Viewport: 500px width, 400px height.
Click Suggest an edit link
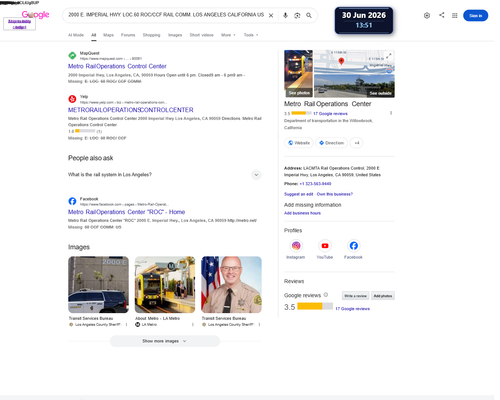(x=299, y=194)
